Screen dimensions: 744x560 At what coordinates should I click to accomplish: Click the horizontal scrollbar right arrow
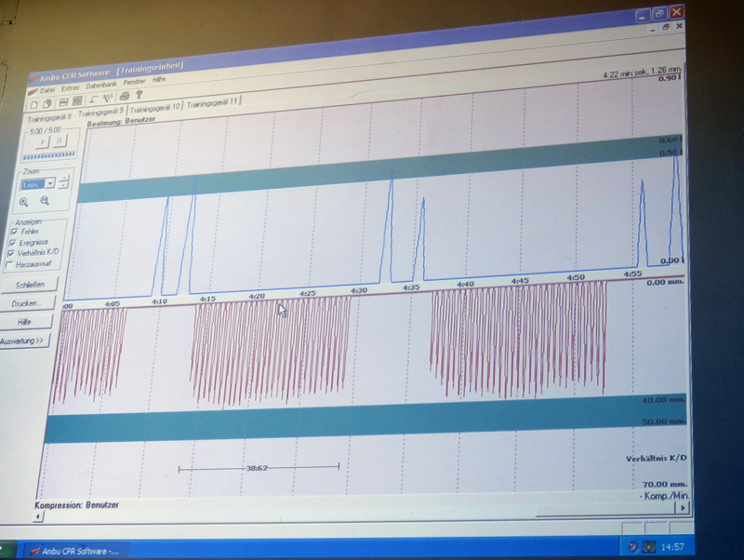coord(684,509)
